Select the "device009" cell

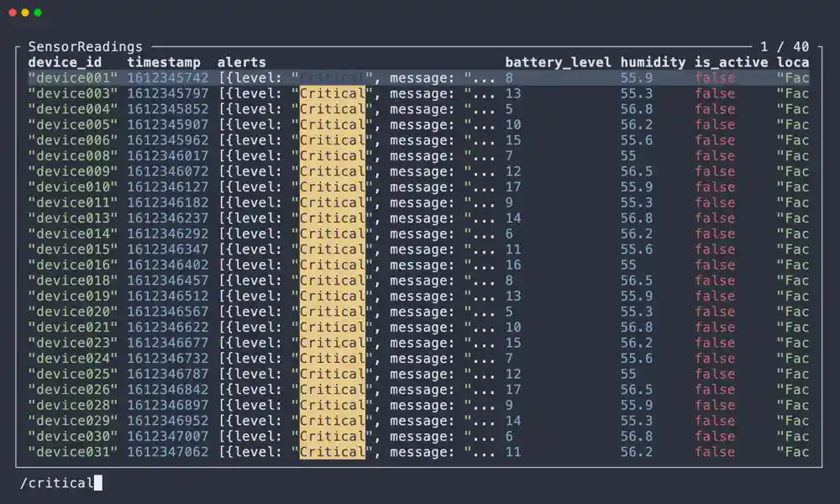[73, 171]
